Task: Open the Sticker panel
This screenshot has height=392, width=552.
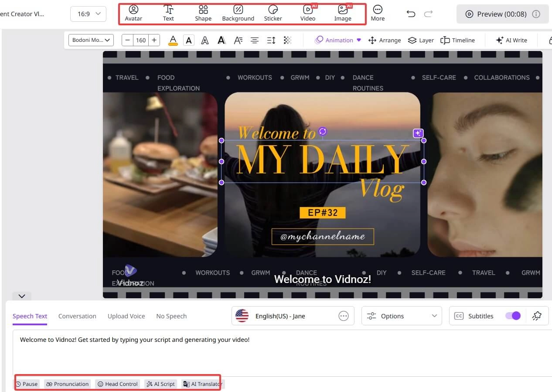Action: 273,13
